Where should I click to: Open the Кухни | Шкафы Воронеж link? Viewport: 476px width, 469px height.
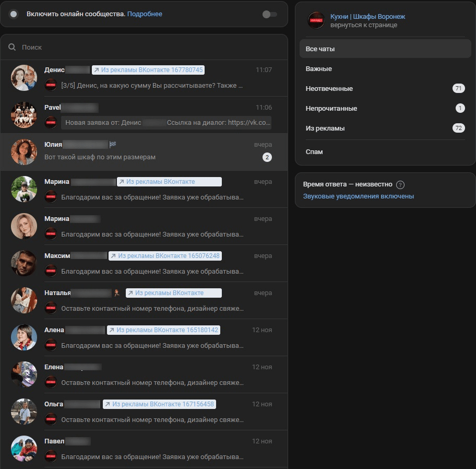(367, 16)
